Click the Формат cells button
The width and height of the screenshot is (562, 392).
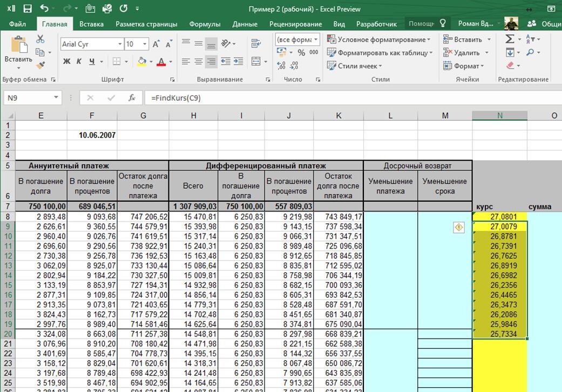point(463,66)
